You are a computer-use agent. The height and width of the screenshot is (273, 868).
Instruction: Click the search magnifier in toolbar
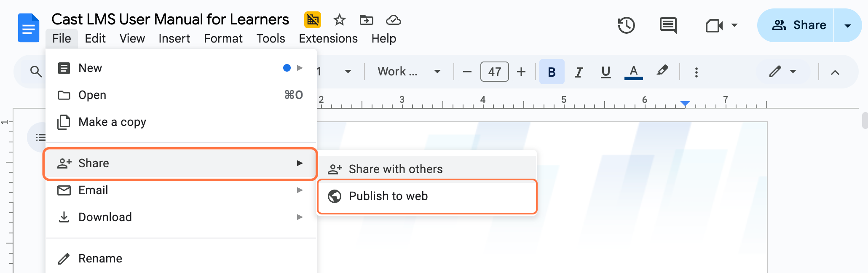coord(36,72)
